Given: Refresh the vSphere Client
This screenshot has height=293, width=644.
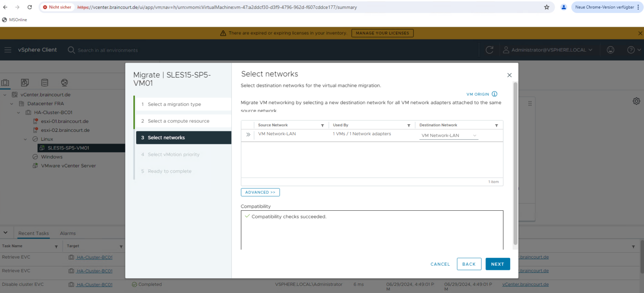Looking at the screenshot, I should pyautogui.click(x=489, y=50).
